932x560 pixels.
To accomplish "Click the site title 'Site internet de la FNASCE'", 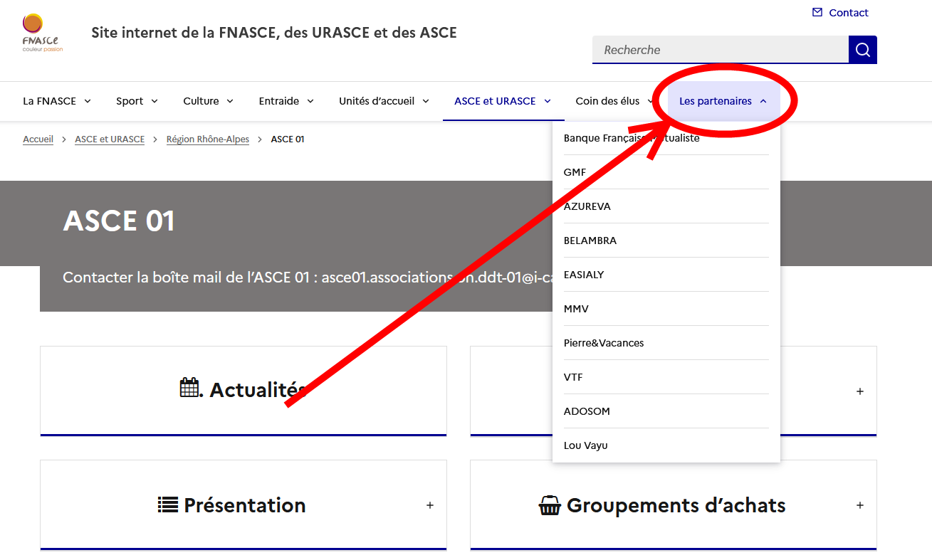I will pyautogui.click(x=274, y=33).
